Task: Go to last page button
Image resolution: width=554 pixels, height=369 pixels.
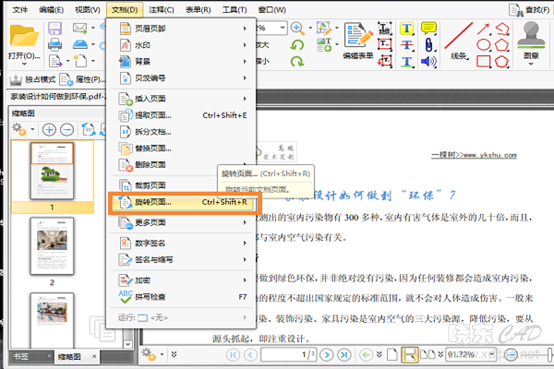Action: click(344, 355)
